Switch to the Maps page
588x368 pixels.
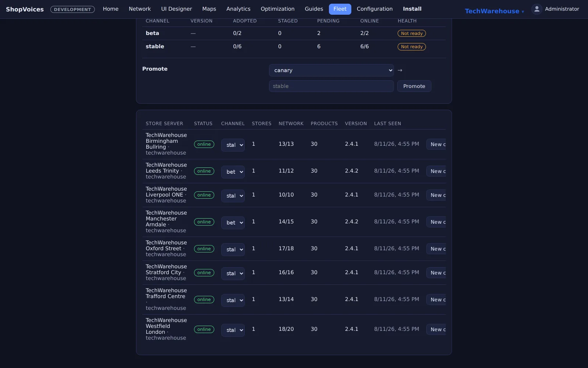(209, 9)
